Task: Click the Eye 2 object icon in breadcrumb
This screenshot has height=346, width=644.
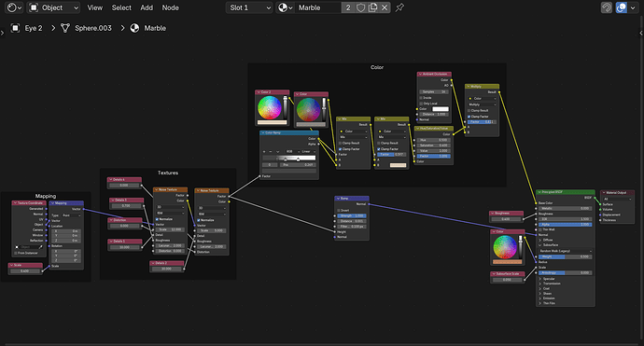Action: click(15, 28)
